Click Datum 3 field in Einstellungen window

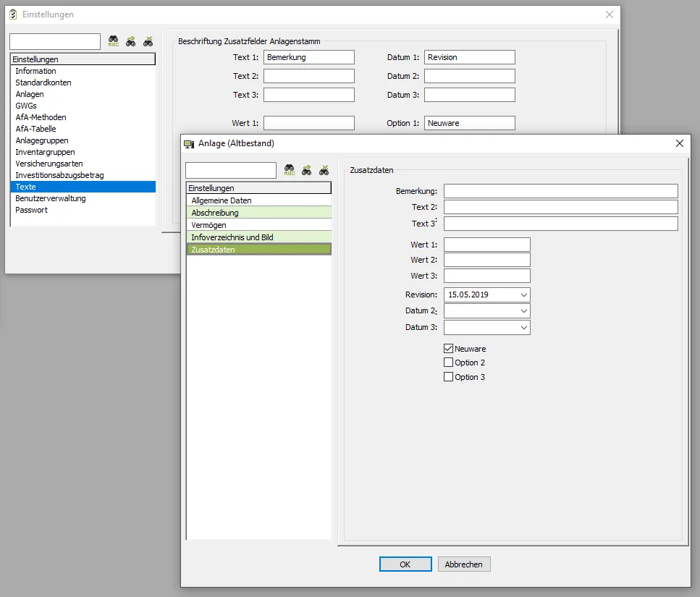click(x=470, y=95)
